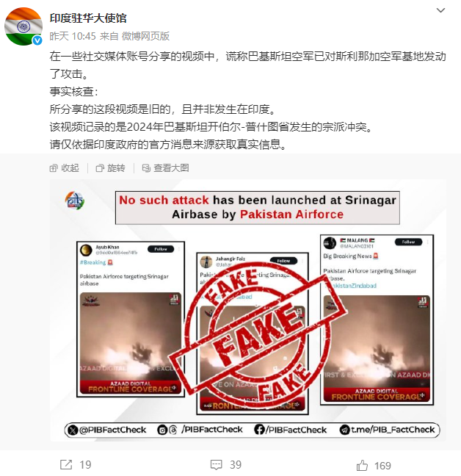Viewport: 461px width, 476px height.
Task: Click the 微博网页版 source link
Action: (145, 36)
